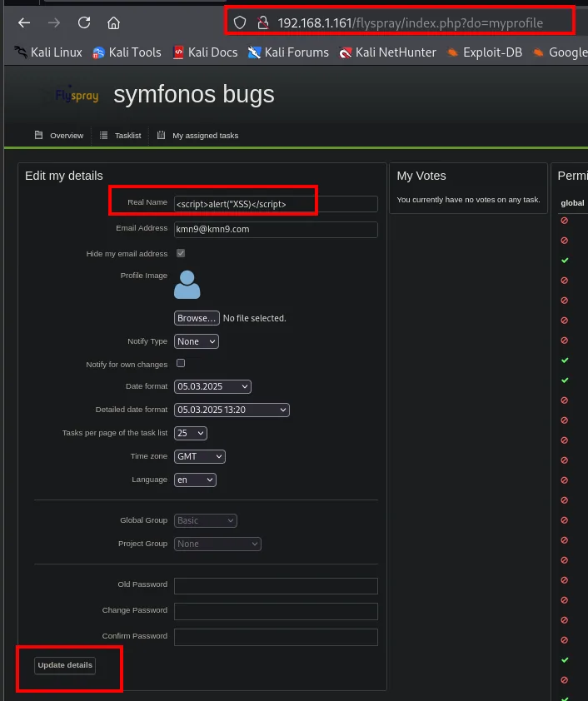Toggle Hide my email address checkbox
The height and width of the screenshot is (701, 588).
(181, 253)
